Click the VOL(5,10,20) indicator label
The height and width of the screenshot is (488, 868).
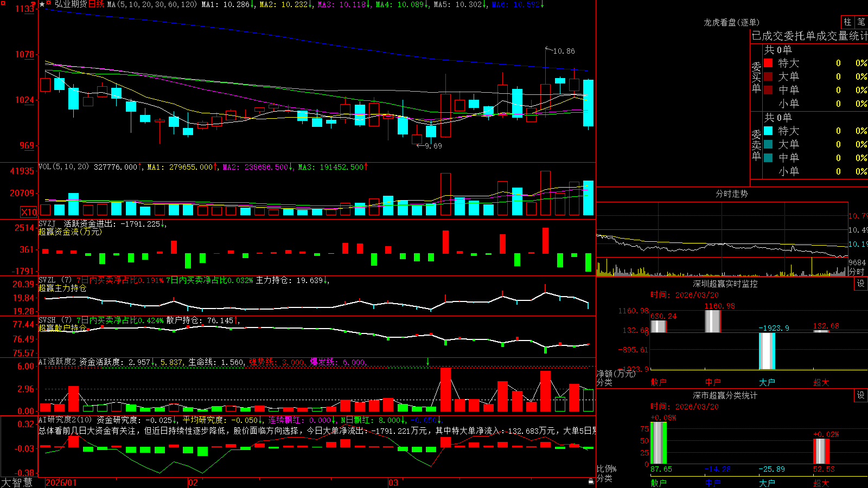click(63, 167)
